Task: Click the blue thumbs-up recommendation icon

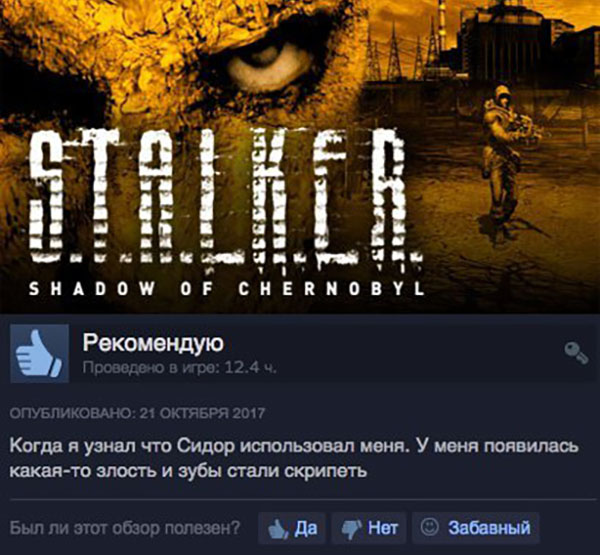Action: tap(39, 353)
